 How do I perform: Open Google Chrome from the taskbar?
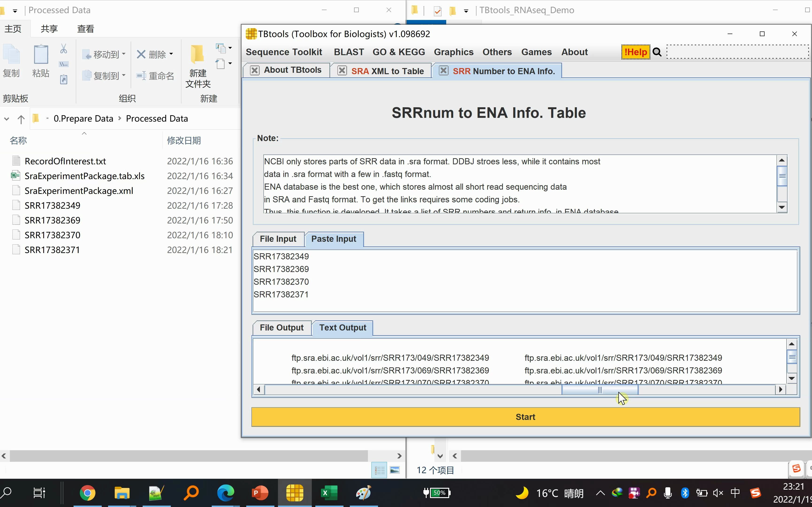(x=88, y=493)
